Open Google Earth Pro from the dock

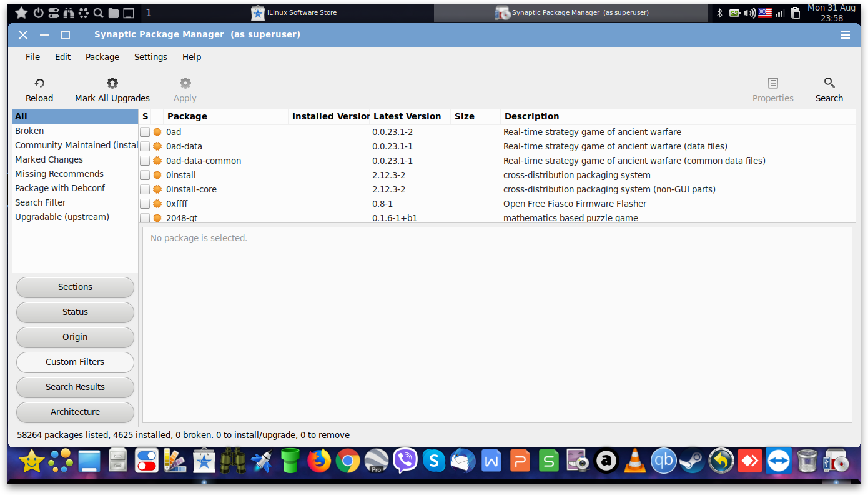[377, 461]
